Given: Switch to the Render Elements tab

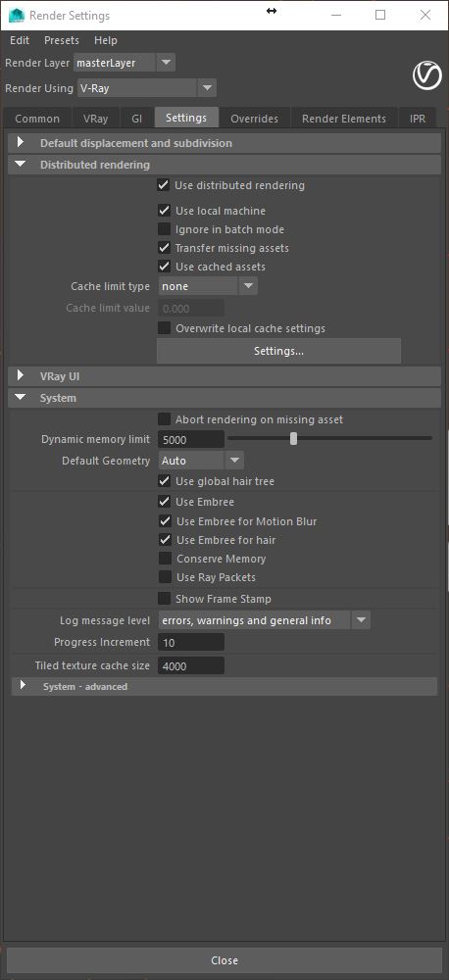Looking at the screenshot, I should (343, 119).
